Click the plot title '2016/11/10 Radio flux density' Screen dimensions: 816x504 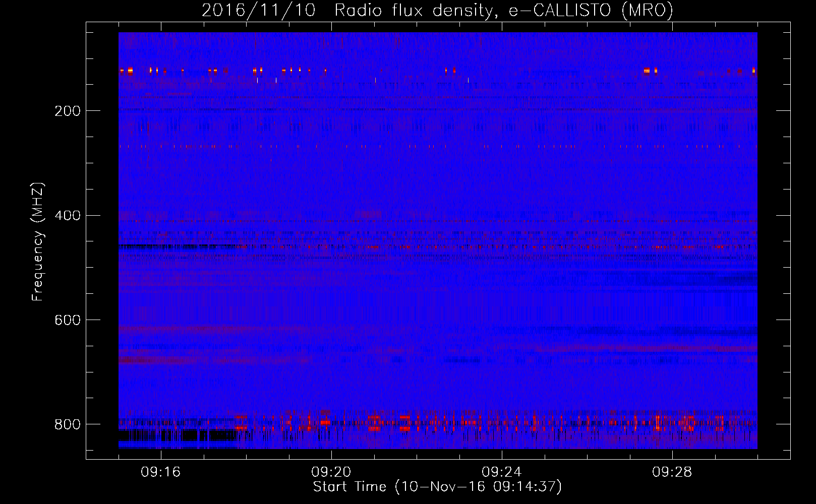pyautogui.click(x=438, y=10)
